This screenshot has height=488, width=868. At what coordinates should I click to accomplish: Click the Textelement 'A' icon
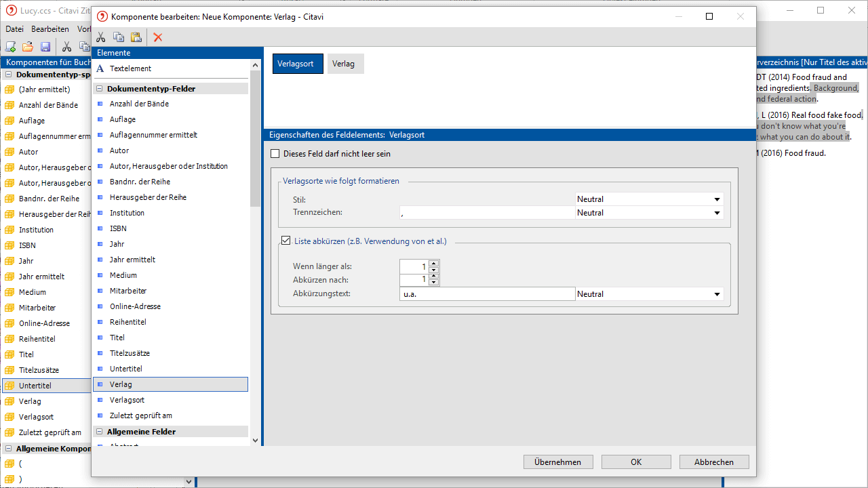[100, 68]
